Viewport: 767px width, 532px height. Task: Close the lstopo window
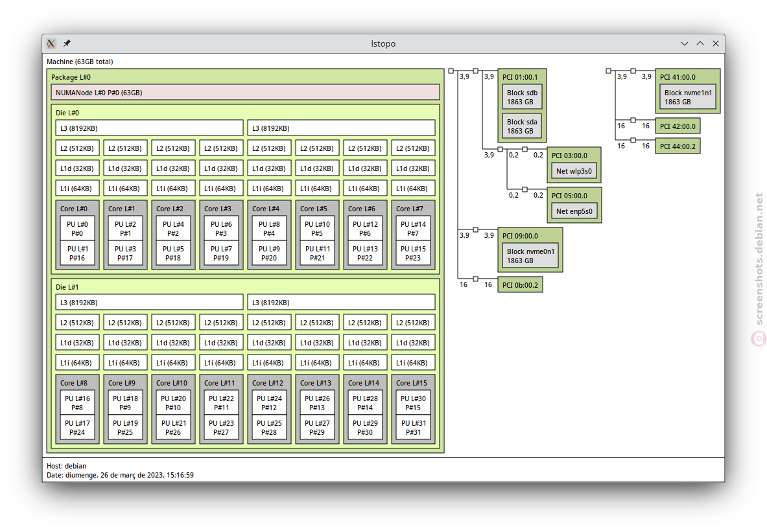click(x=716, y=43)
